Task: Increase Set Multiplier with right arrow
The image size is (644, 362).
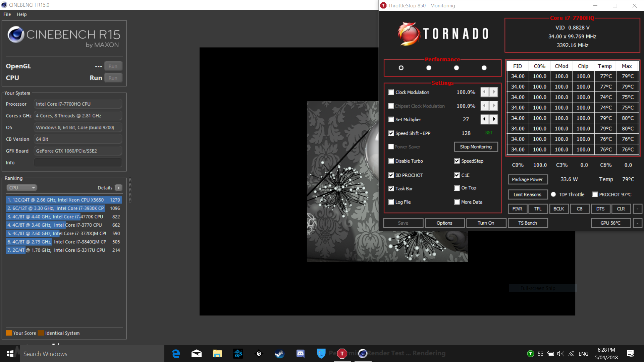Action: [x=494, y=119]
